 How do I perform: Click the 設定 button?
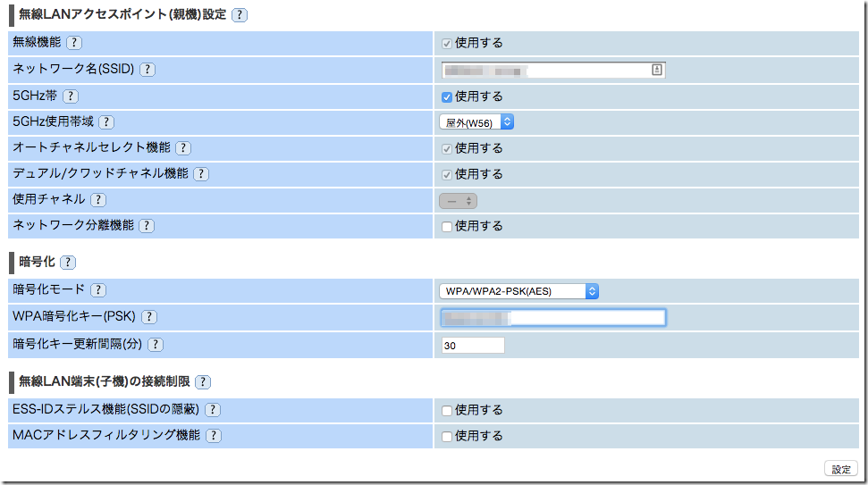coord(841,469)
